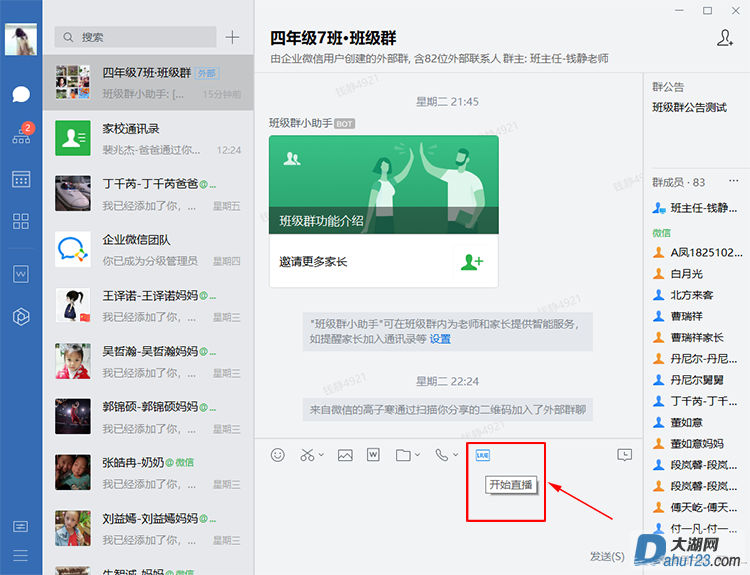
Task: Open the 家校通讯录 conversation
Action: point(148,138)
